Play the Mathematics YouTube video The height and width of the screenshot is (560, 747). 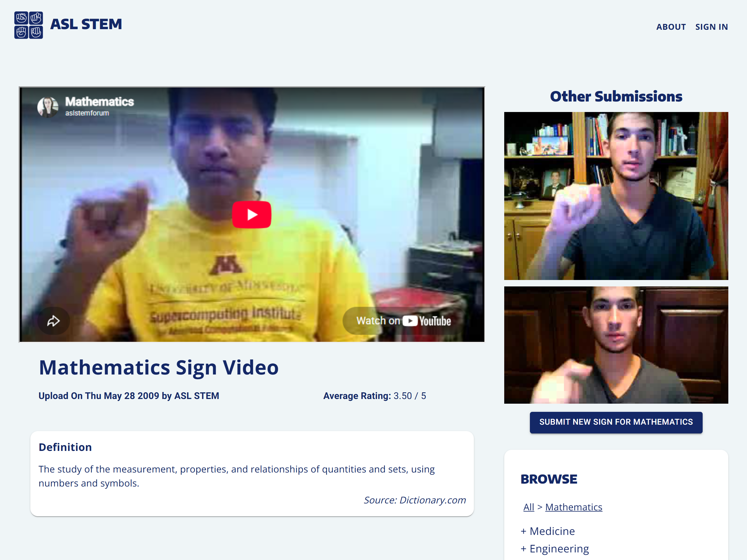coord(252,215)
